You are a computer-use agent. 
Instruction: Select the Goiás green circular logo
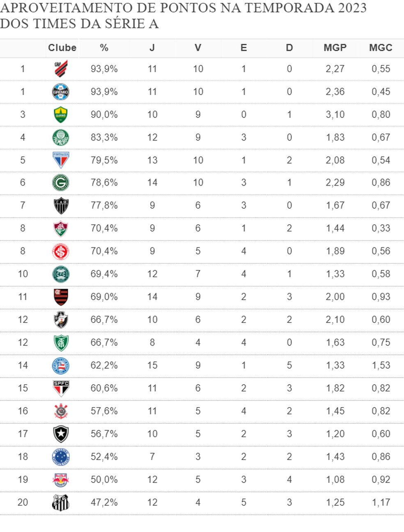click(x=61, y=183)
